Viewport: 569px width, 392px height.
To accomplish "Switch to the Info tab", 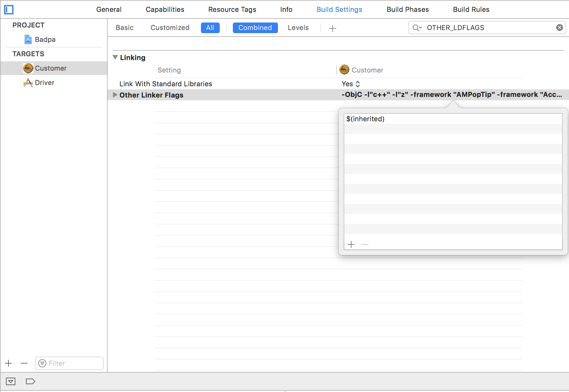I will coord(286,9).
